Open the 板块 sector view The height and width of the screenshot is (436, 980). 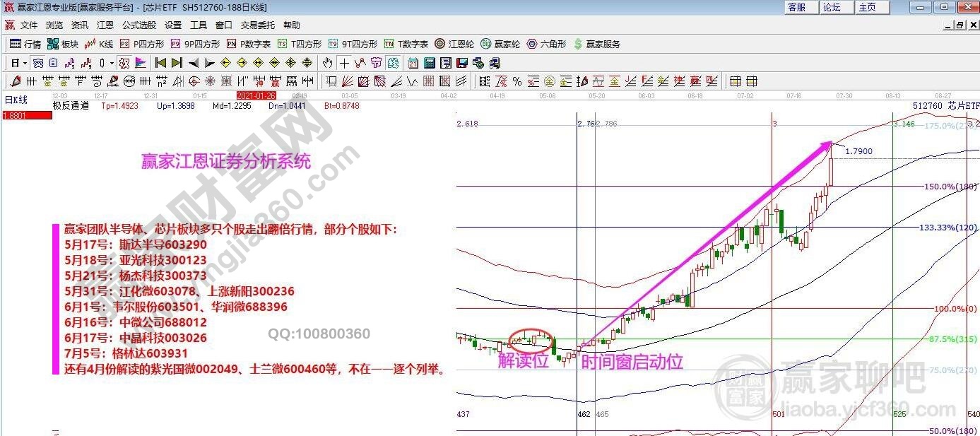click(x=62, y=44)
